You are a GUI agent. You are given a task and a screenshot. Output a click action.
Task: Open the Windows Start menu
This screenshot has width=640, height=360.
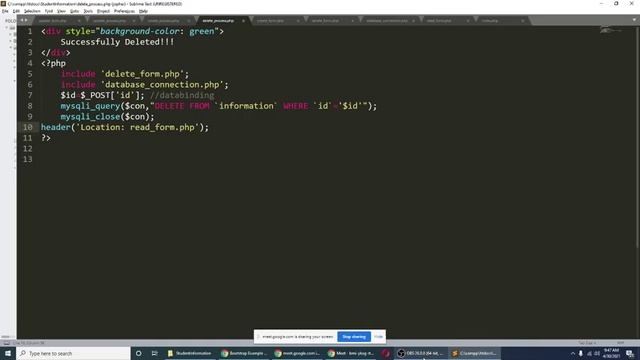[8, 353]
